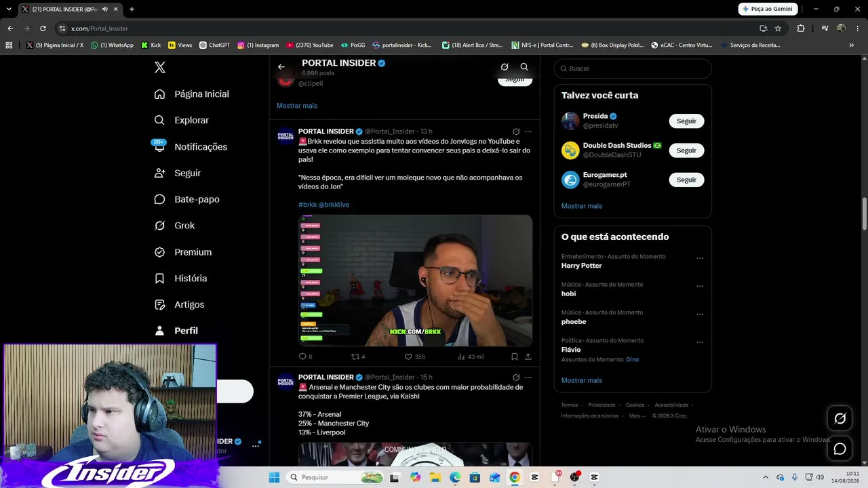Open the floating Grok button

[840, 419]
